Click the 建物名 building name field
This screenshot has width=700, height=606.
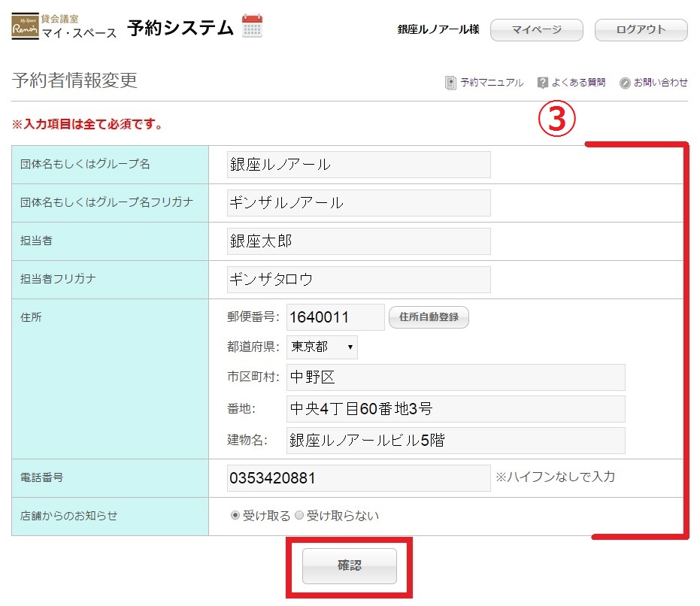[456, 441]
